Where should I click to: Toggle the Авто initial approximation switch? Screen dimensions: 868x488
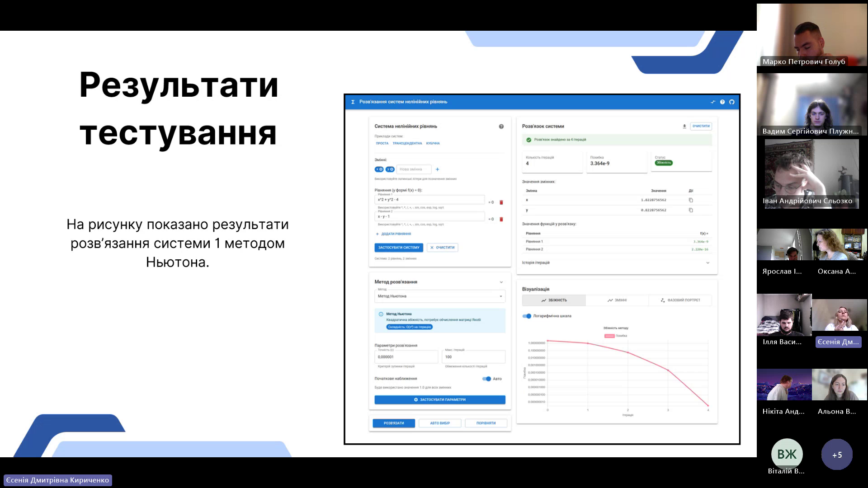486,379
